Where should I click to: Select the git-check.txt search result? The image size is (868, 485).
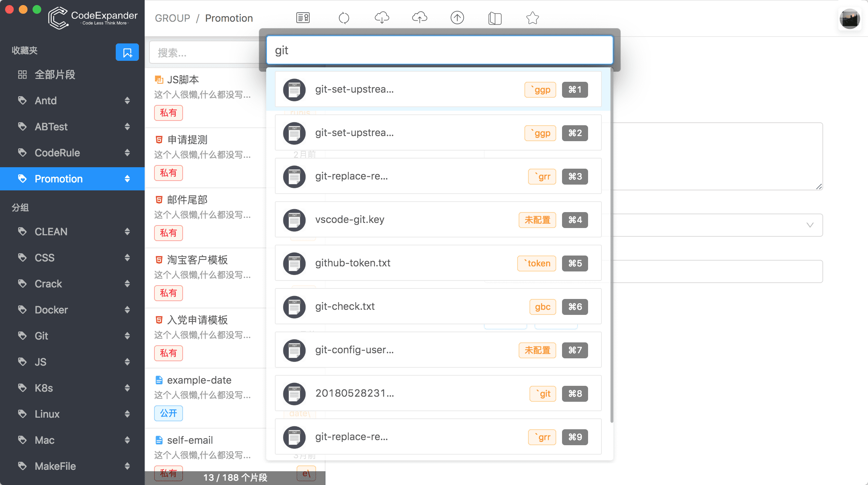[x=398, y=306]
